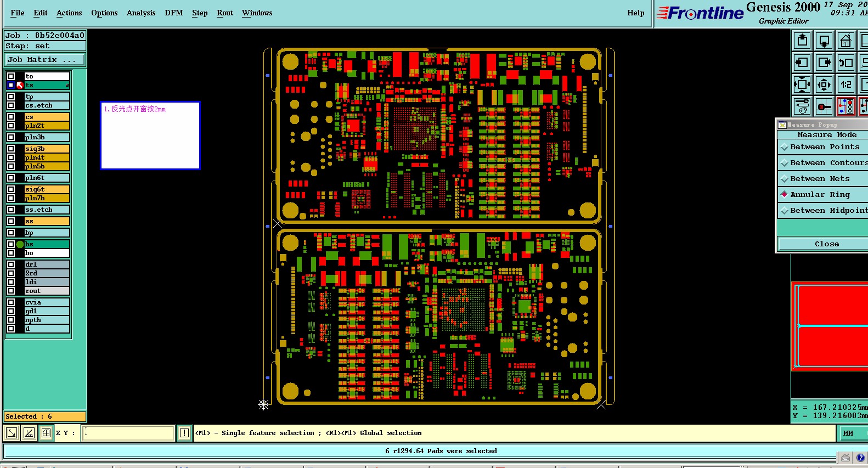Toggle the checkbox for layer cs.etch

pos(11,105)
